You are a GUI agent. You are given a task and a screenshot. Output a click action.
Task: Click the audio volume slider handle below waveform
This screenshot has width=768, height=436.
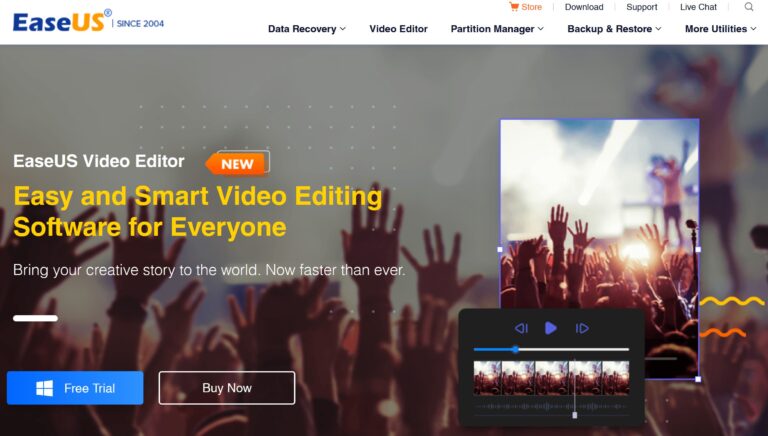(575, 415)
